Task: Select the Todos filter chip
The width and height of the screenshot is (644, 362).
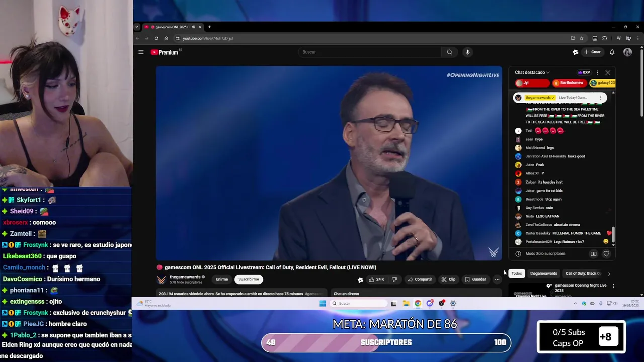Action: point(517,274)
